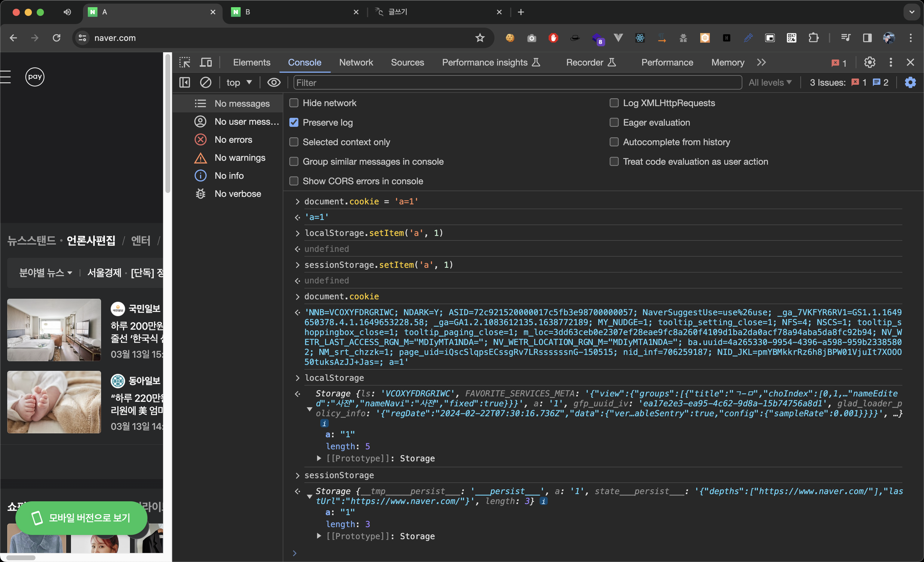The image size is (924, 562).
Task: Mute tab audio with speaker icon
Action: tap(67, 12)
